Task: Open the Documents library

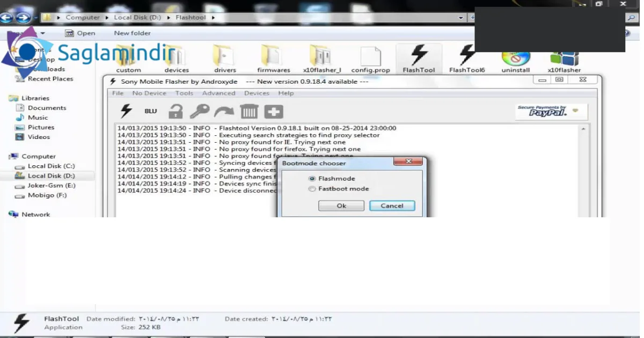Action: pyautogui.click(x=41, y=108)
